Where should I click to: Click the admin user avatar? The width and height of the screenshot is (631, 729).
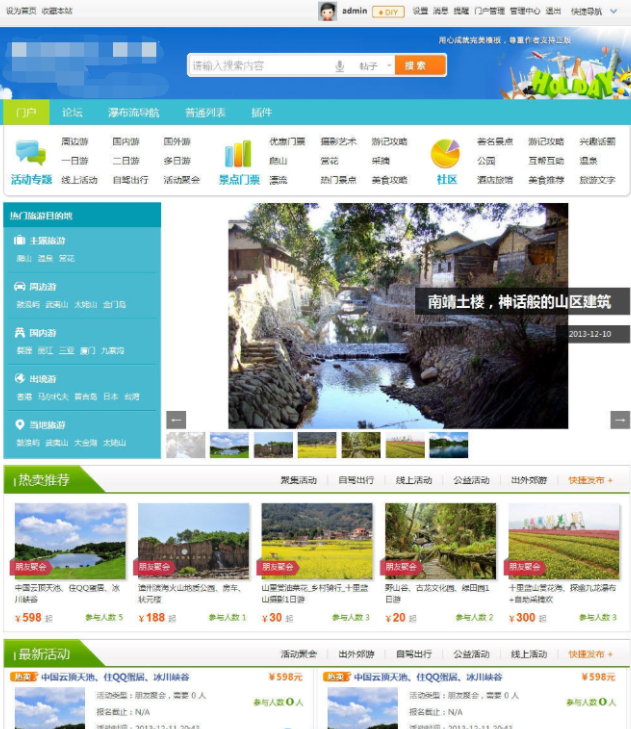(x=327, y=11)
